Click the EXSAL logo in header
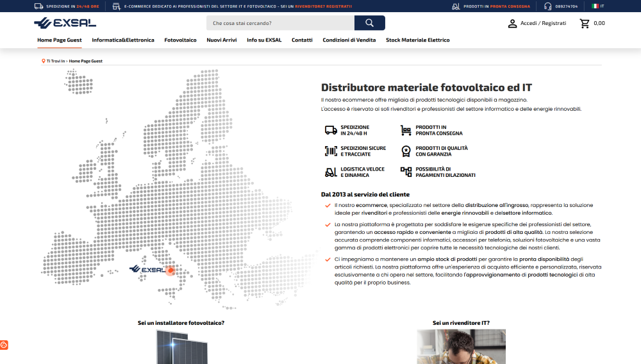641x364 pixels. point(65,23)
